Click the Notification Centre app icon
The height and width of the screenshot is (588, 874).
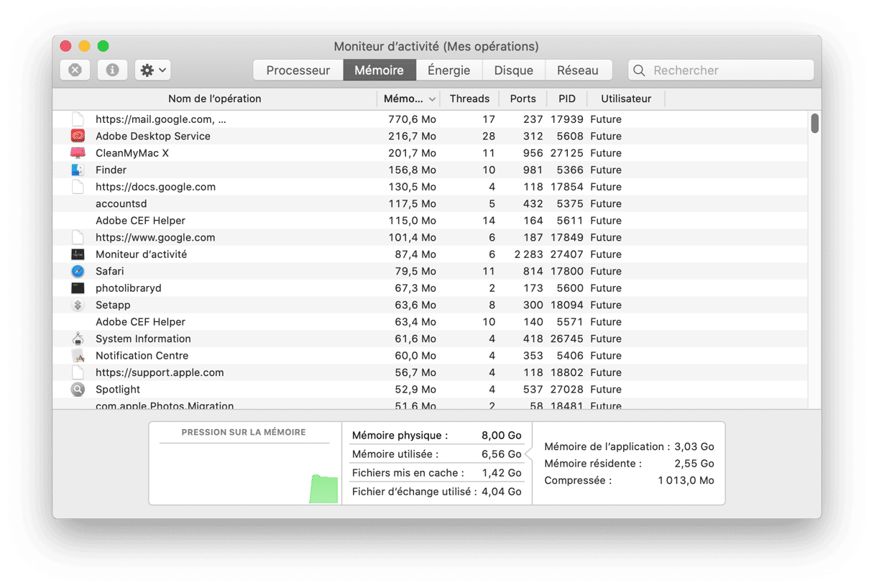[x=78, y=356]
